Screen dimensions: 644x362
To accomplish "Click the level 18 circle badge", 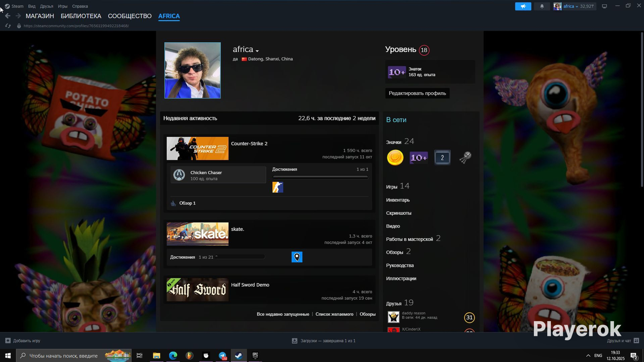I will point(424,50).
